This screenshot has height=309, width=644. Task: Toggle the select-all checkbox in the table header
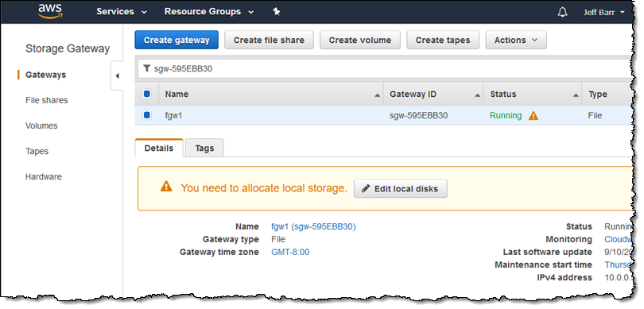coord(147,94)
